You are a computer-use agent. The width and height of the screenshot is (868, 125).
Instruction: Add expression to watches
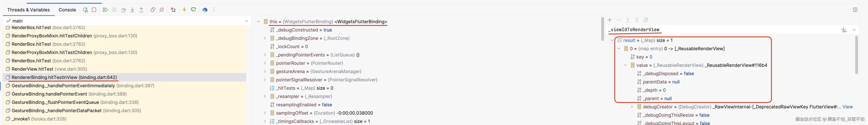point(843,30)
